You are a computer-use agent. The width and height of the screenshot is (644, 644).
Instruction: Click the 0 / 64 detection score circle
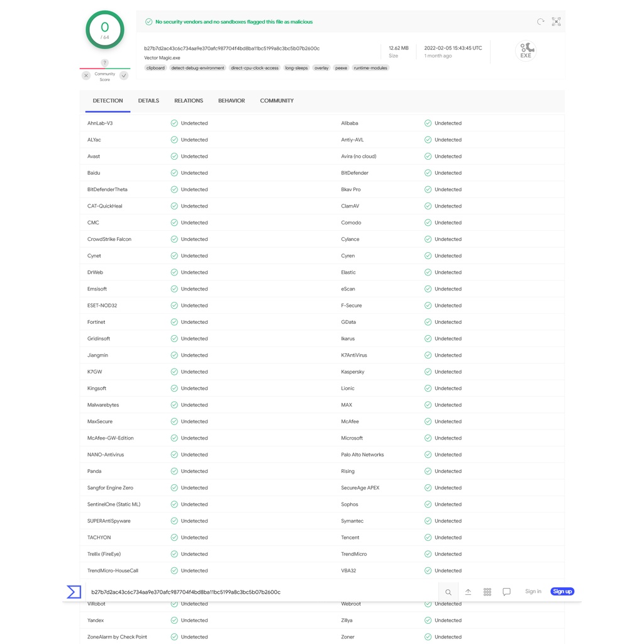pos(105,30)
